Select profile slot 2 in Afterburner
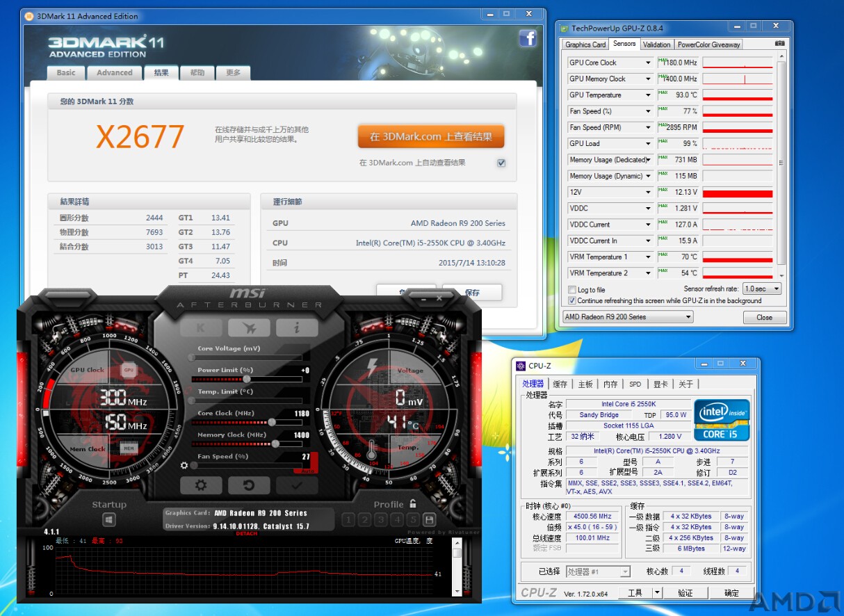The width and height of the screenshot is (844, 616). coord(365,519)
